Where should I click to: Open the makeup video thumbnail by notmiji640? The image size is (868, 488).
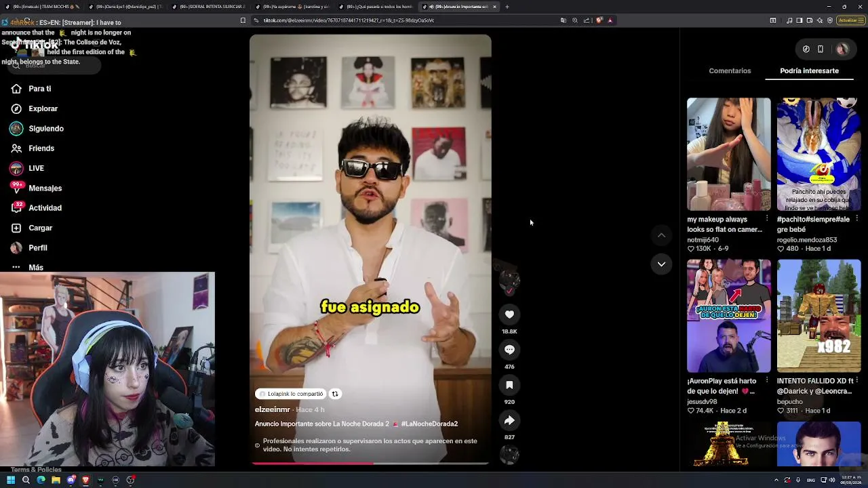(x=729, y=155)
